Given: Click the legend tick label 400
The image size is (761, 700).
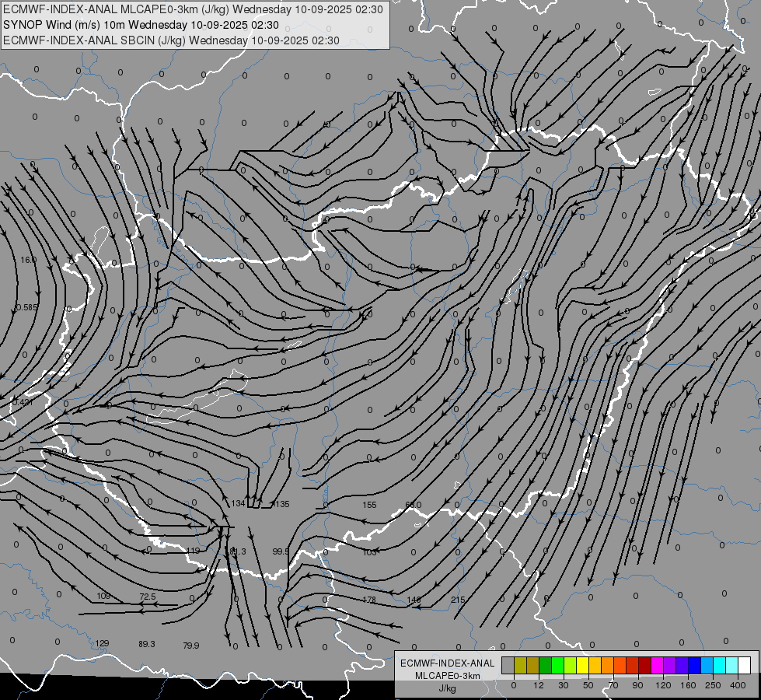Looking at the screenshot, I should (x=738, y=685).
